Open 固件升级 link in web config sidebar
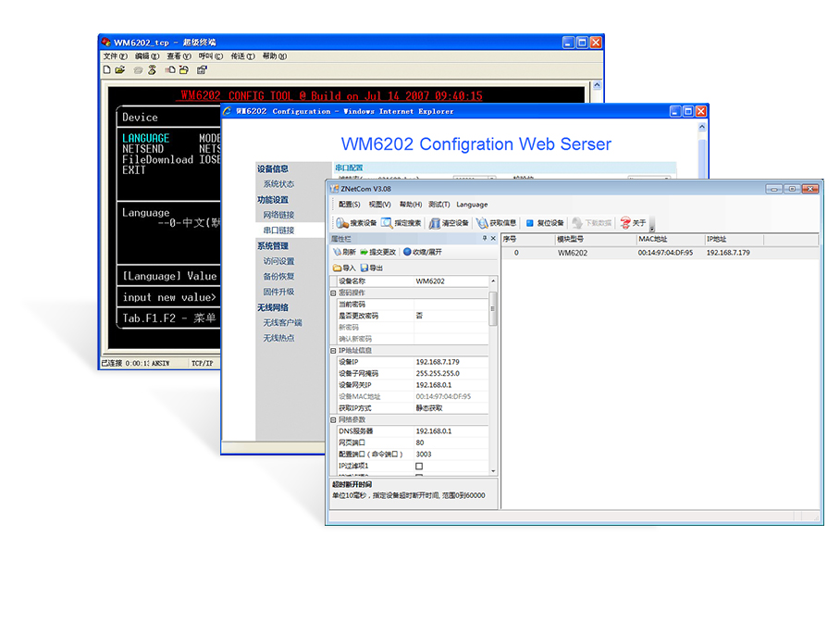The width and height of the screenshot is (840, 623). pos(278,292)
